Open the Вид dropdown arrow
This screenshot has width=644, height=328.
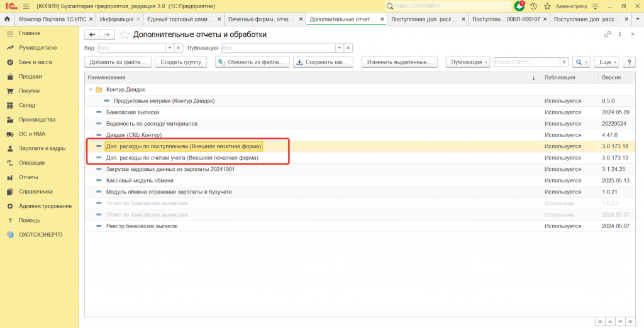(x=170, y=48)
